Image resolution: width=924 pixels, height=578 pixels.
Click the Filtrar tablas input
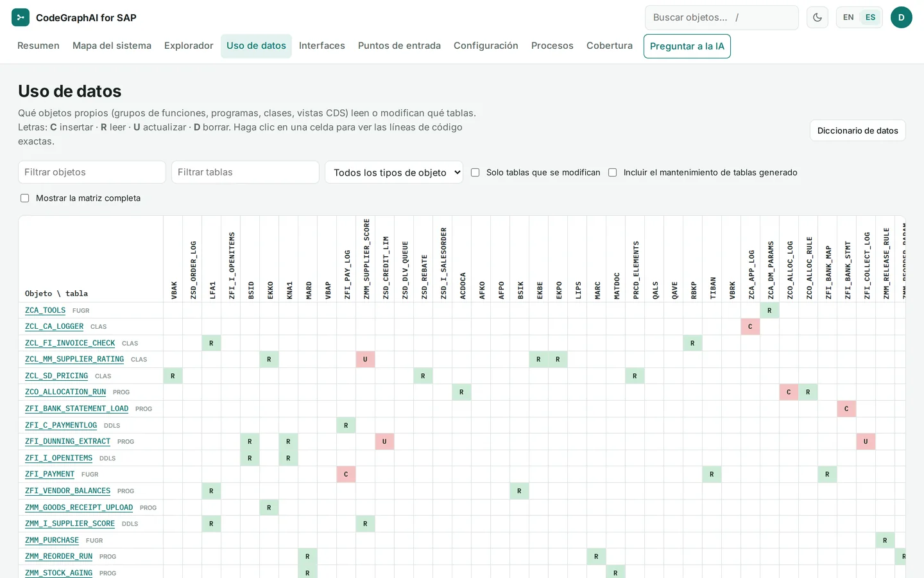coord(245,172)
